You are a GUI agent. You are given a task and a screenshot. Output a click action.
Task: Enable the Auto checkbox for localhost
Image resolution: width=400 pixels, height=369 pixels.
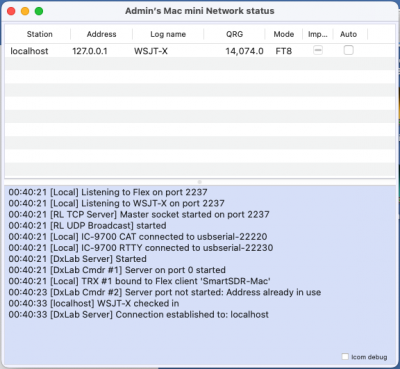pos(348,50)
